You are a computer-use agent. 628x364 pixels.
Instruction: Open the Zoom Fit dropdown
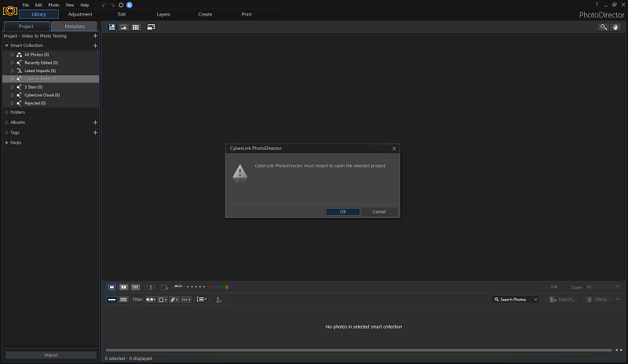tap(603, 287)
